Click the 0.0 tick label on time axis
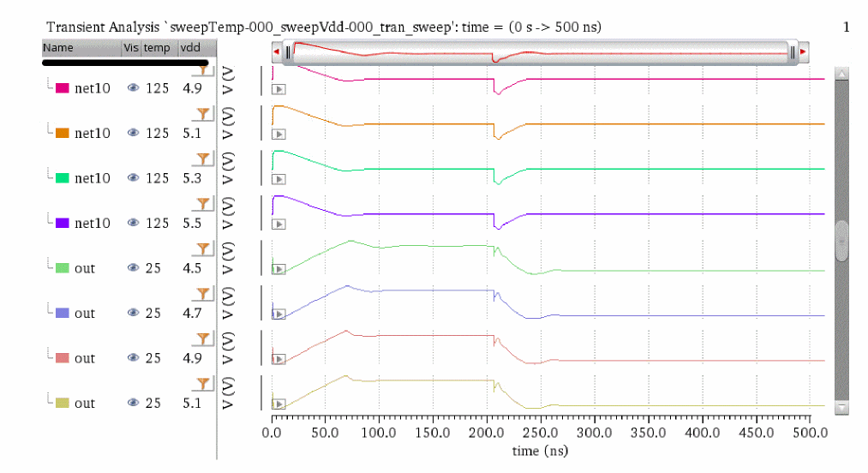 (272, 432)
